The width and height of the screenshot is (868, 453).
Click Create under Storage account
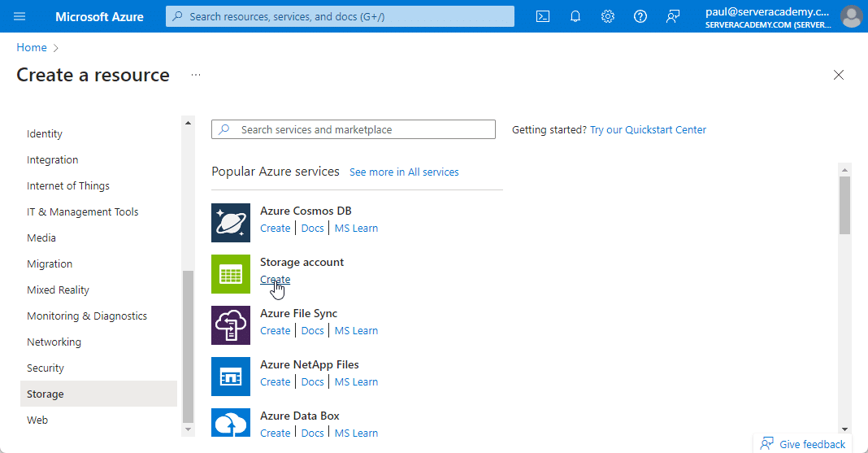point(275,280)
